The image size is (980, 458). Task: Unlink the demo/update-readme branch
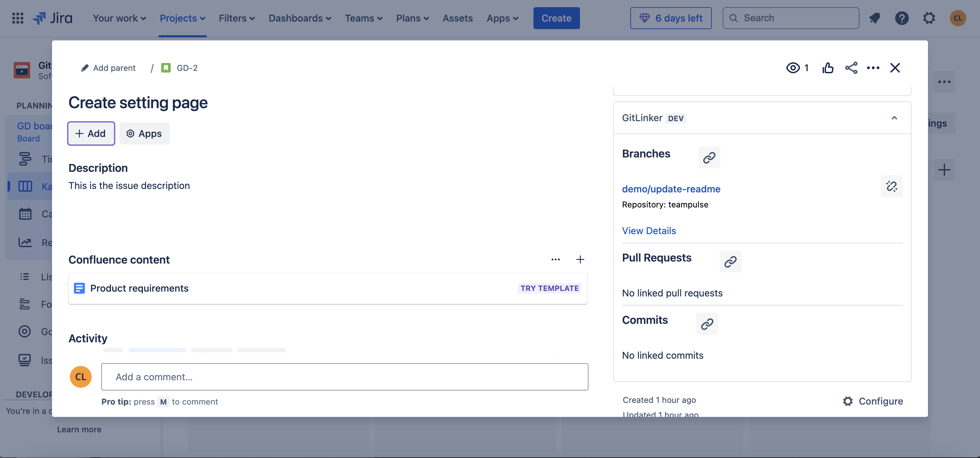point(891,186)
